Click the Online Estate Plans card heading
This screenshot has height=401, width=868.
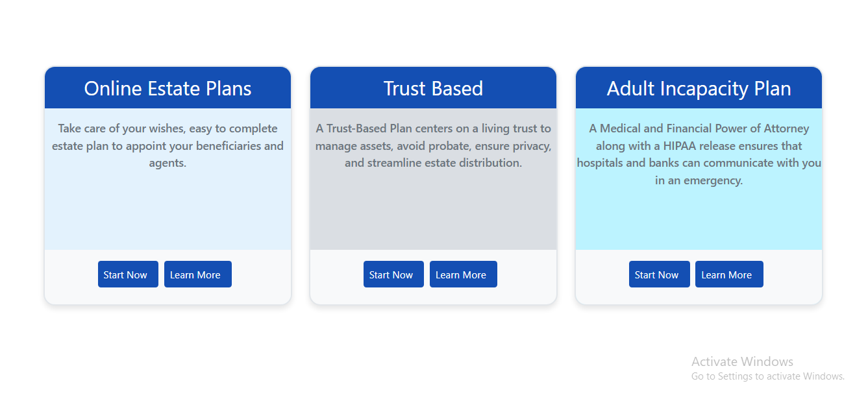pyautogui.click(x=167, y=88)
